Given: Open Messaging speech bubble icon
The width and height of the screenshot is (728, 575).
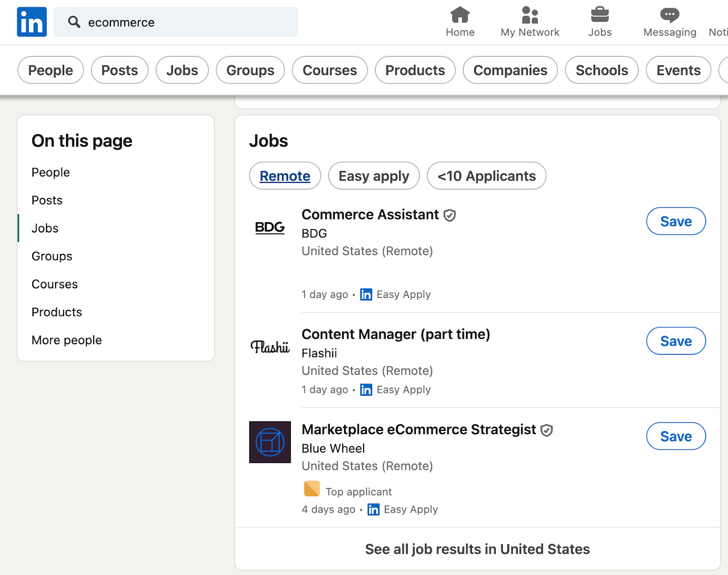Looking at the screenshot, I should point(669,15).
